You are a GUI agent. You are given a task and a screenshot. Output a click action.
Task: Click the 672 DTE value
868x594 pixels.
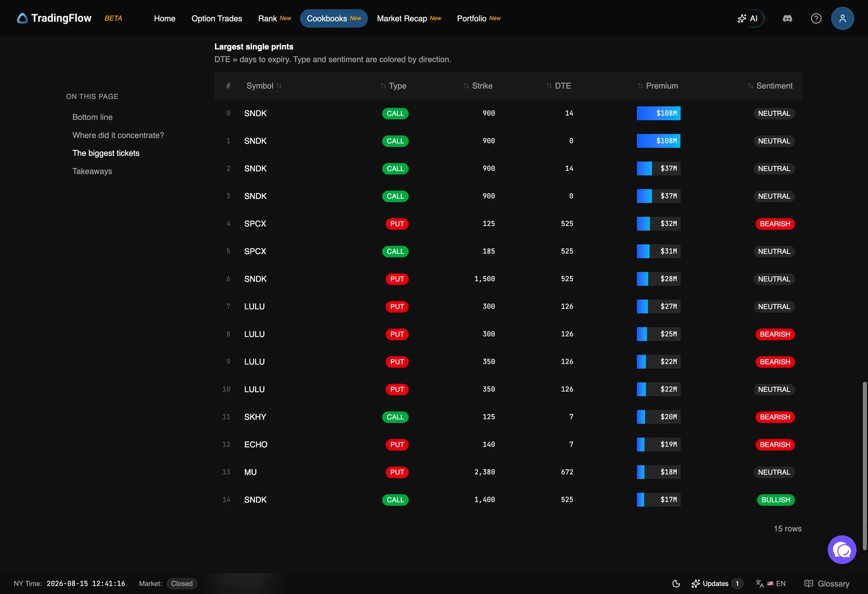coord(567,472)
